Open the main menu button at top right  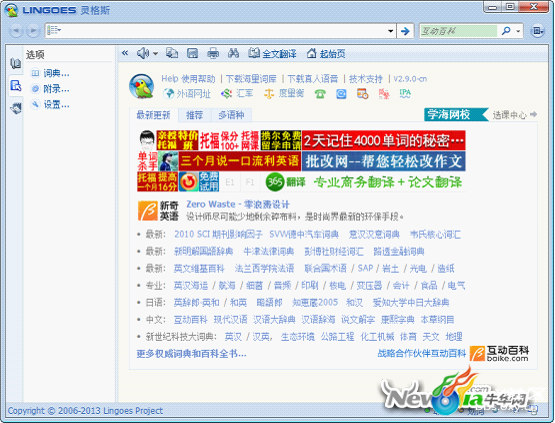537,31
